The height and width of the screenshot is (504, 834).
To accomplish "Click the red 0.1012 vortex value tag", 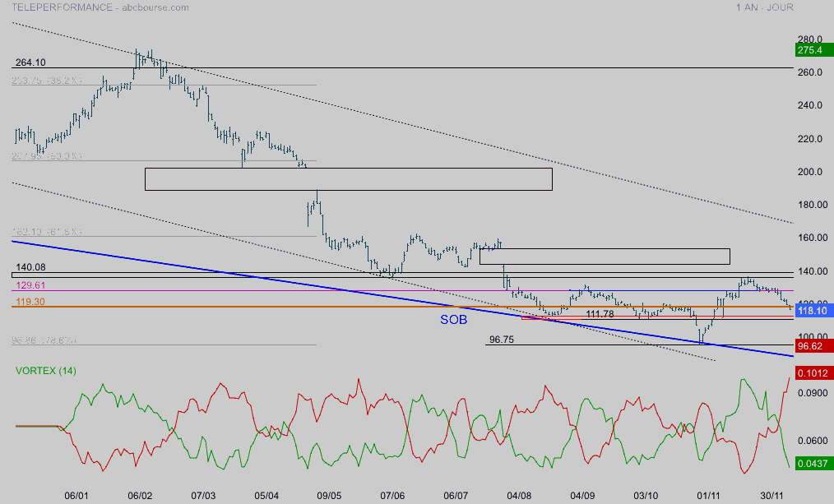I will coord(814,372).
